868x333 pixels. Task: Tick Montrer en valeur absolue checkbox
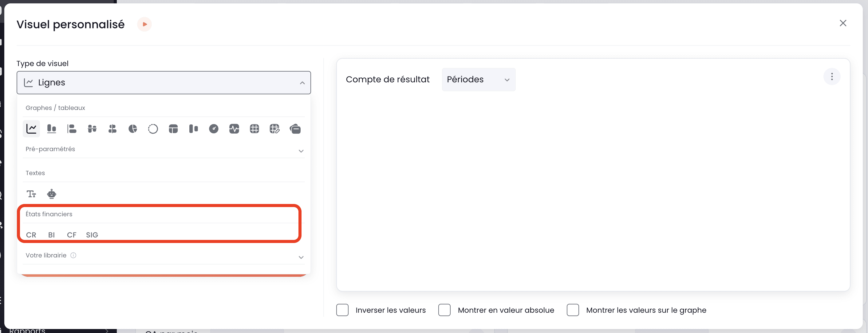[444, 310]
